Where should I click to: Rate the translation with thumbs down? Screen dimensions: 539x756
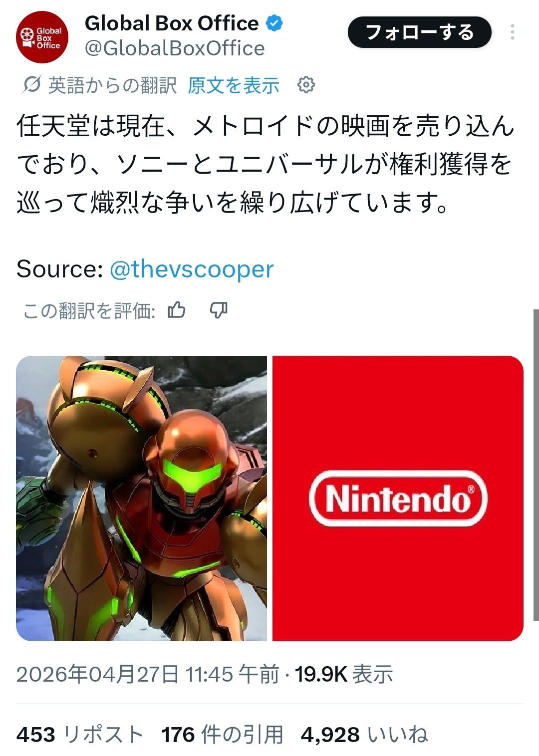pos(219,310)
